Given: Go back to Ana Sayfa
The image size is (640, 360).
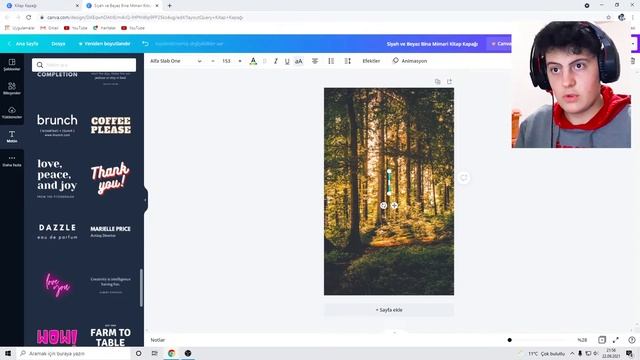Looking at the screenshot, I should (x=23, y=44).
